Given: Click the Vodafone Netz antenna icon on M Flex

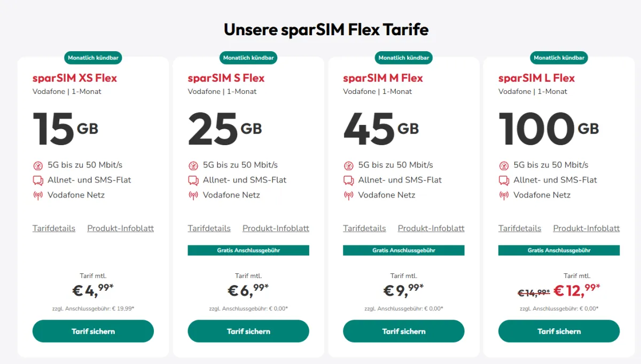Looking at the screenshot, I should pyautogui.click(x=348, y=195).
